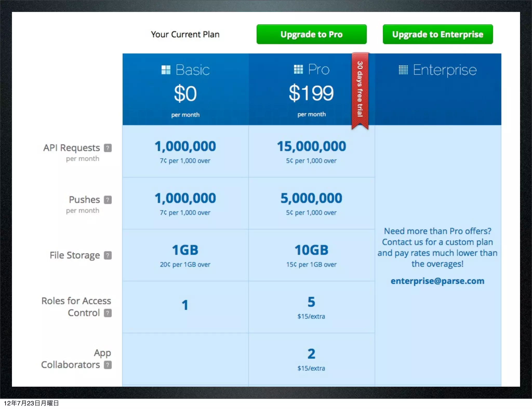
Task: Click the Basic 1GB file storage cell
Action: [x=185, y=255]
